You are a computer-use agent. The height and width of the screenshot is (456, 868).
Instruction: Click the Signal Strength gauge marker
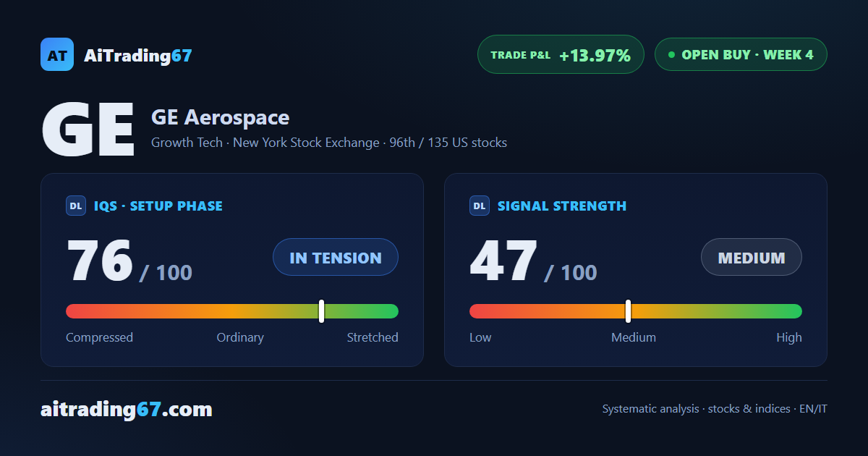tap(628, 311)
